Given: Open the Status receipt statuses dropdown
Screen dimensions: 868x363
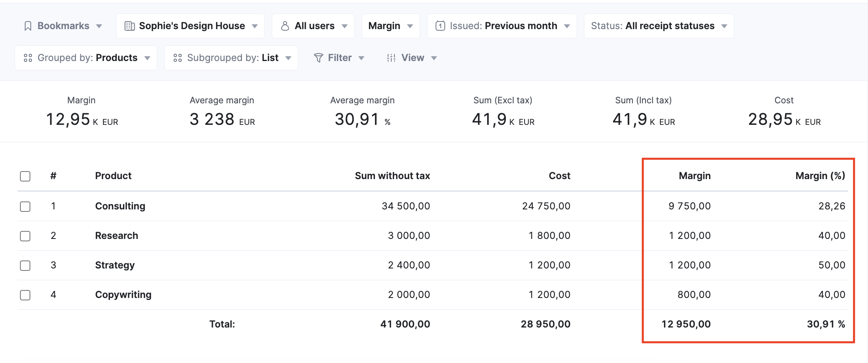Looking at the screenshot, I should coord(659,26).
